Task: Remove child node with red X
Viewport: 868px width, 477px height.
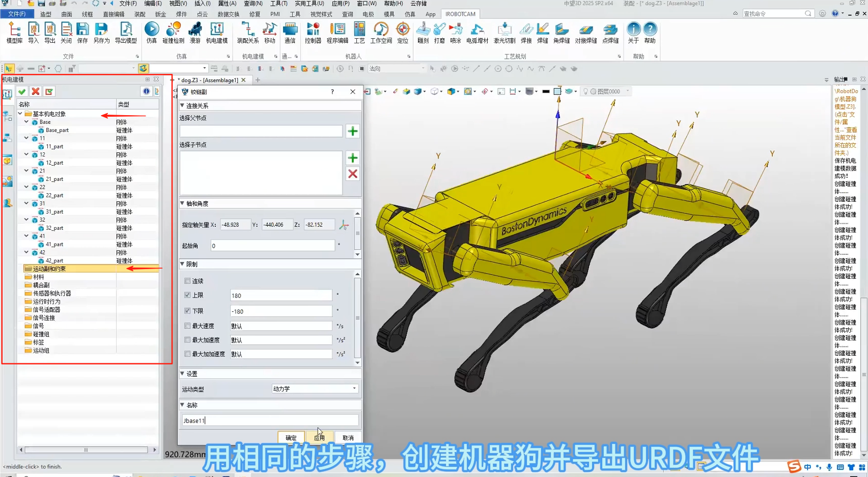Action: tap(352, 174)
